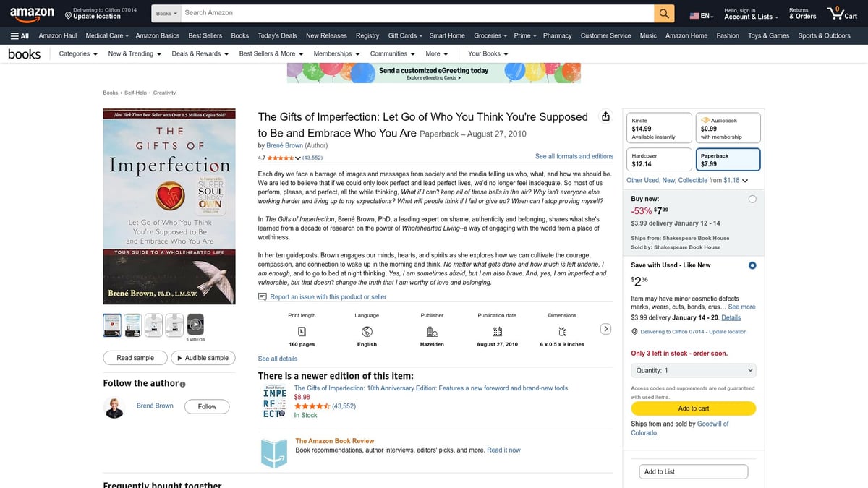Open Today's Deals in the navigation bar

277,35
